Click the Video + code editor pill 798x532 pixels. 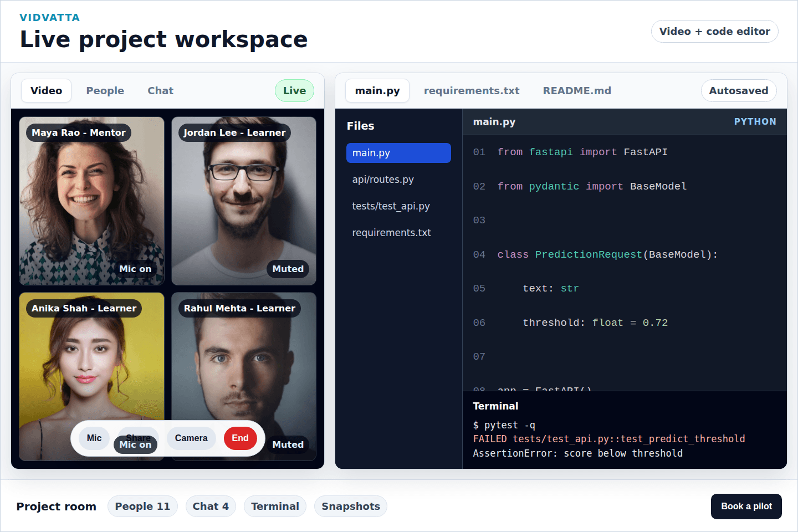pos(714,32)
